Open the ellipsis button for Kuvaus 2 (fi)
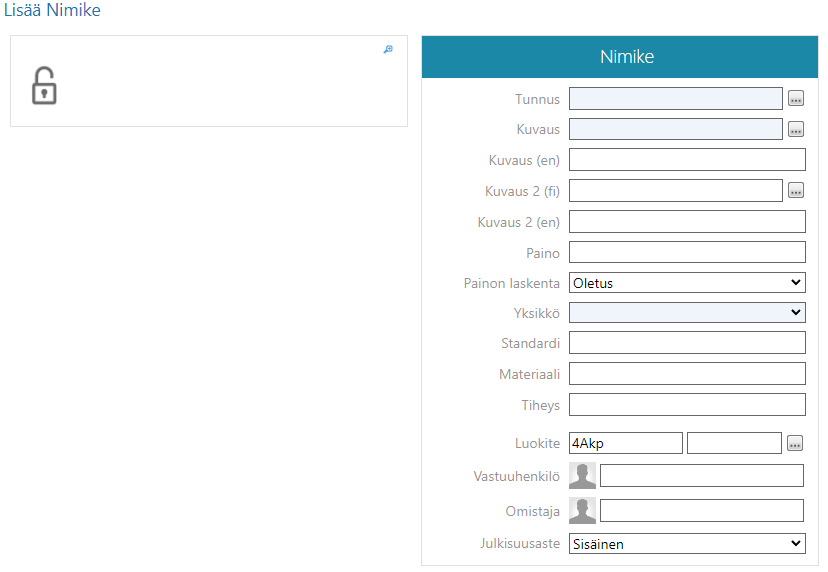Image resolution: width=828 pixels, height=572 pixels. coord(796,190)
